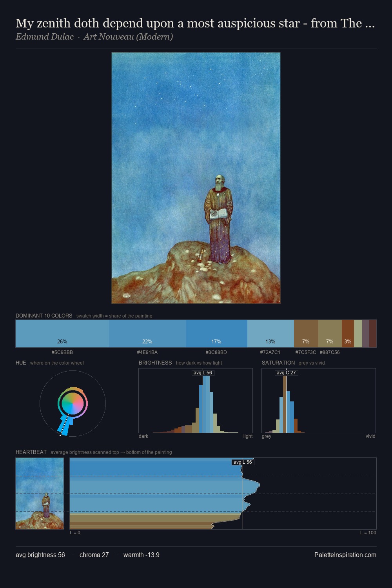Click the Art Nouveau (Modern) style label
Screen dimensions: 392x588
(128, 37)
